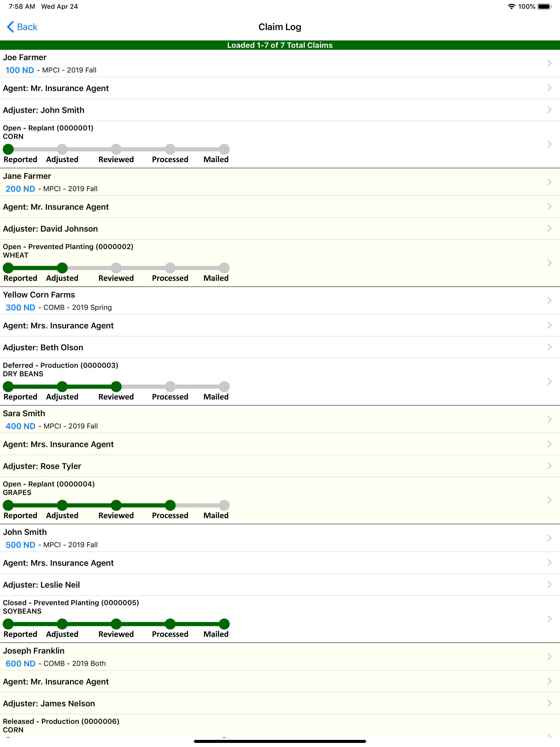The height and width of the screenshot is (747, 560).
Task: Open the Yellow Corn Farms row chevron
Action: coord(549,300)
